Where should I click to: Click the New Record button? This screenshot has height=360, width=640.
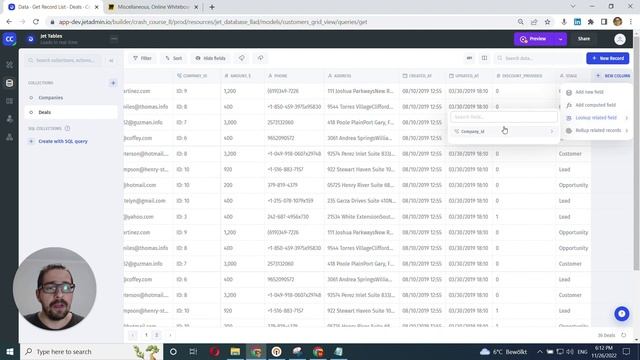click(607, 58)
